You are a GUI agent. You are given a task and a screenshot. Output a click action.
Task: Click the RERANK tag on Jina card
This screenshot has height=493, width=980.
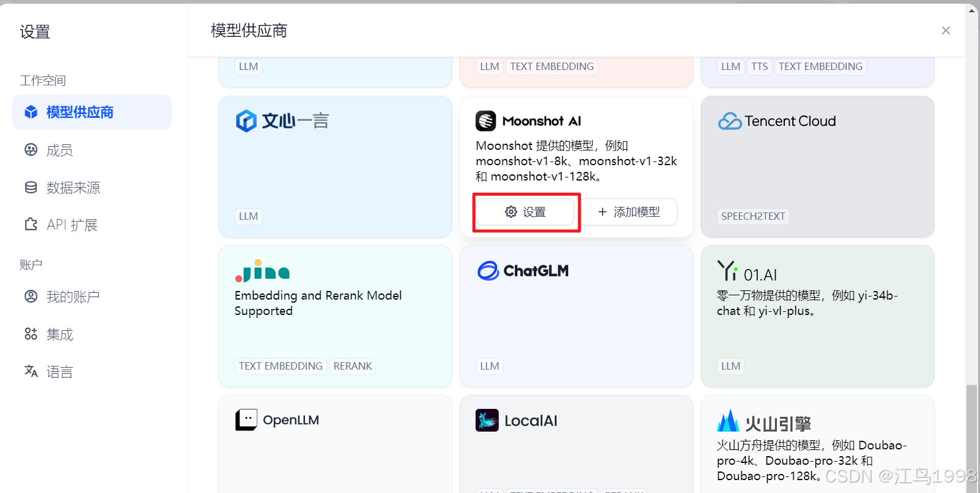point(353,366)
